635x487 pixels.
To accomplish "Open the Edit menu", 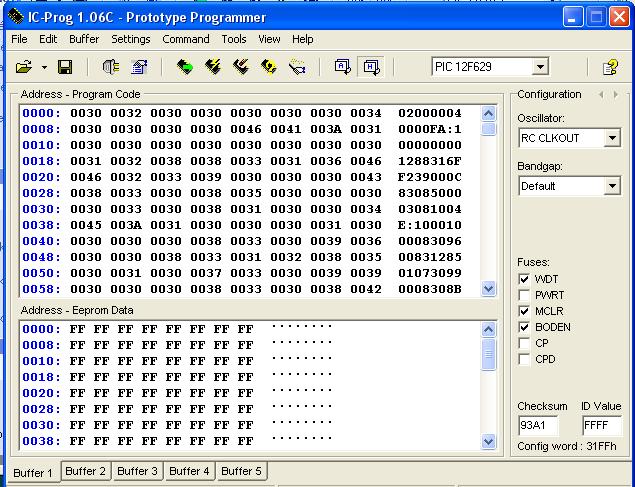I will [x=48, y=39].
